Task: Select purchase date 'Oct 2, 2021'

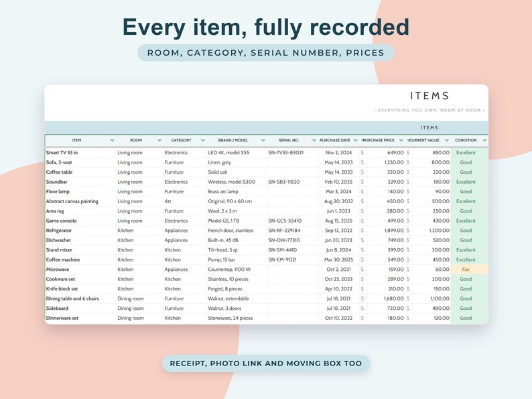Action: click(x=338, y=270)
